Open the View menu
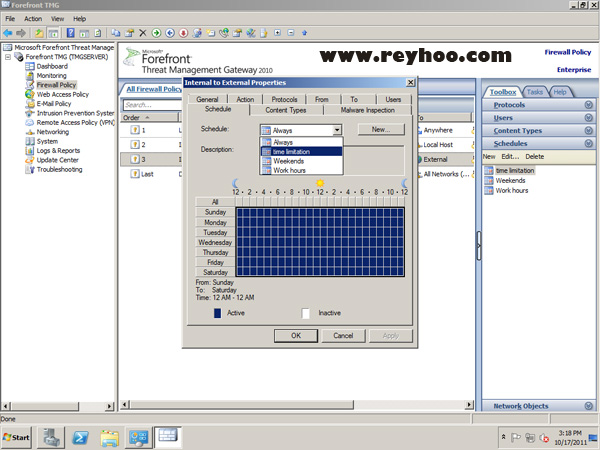This screenshot has height=450, width=600. tap(57, 19)
